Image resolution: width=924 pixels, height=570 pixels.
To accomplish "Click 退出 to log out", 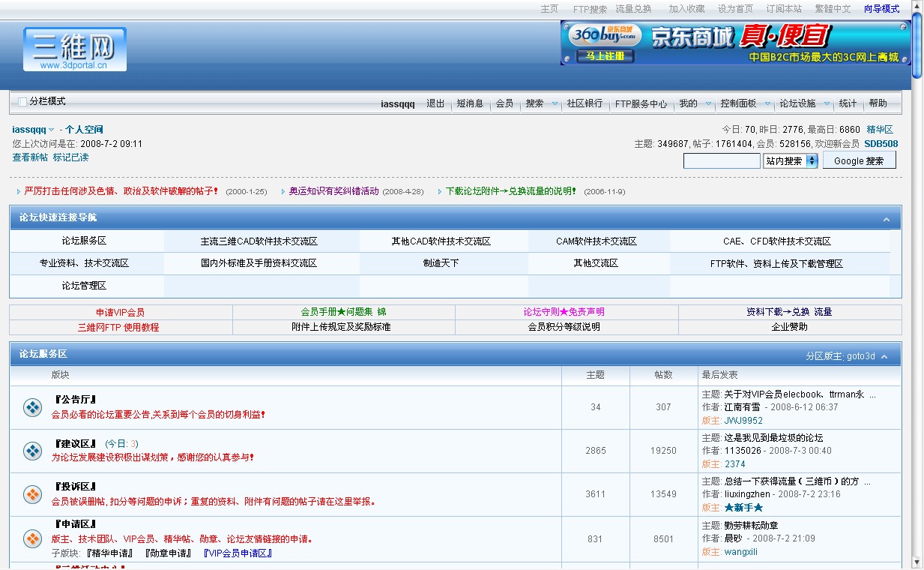I will tap(435, 103).
